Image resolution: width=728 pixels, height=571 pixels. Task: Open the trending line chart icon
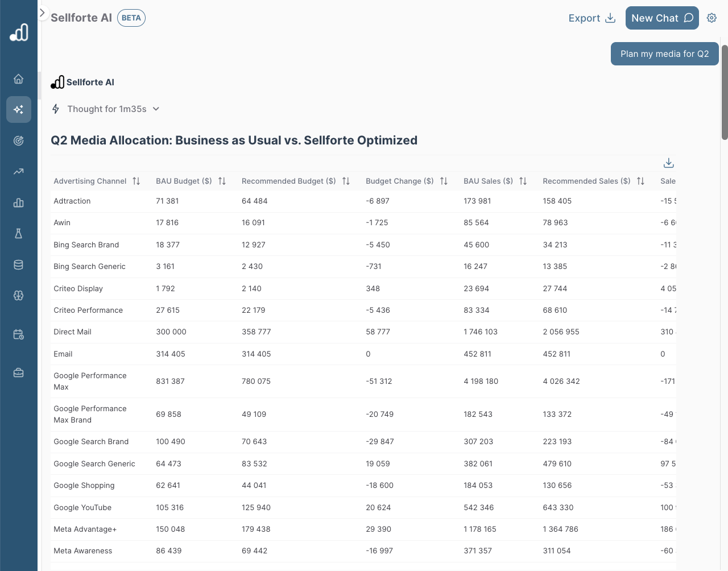point(19,171)
